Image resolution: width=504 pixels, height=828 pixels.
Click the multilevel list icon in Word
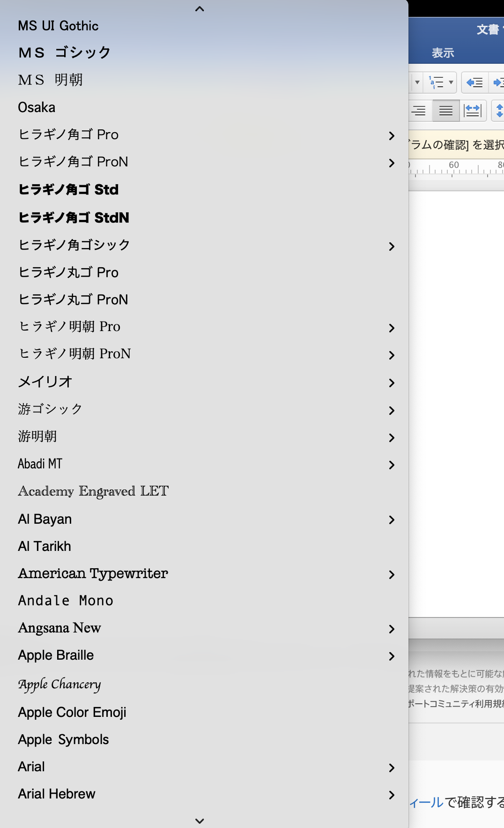pyautogui.click(x=436, y=83)
